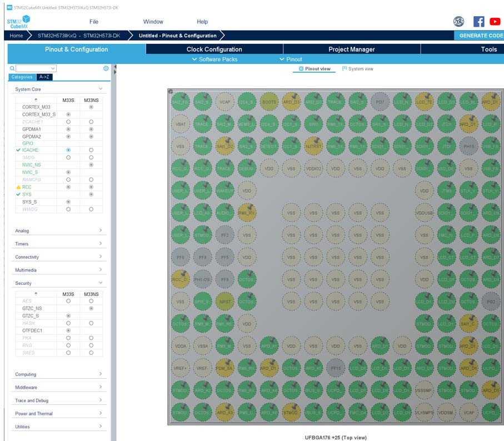Image resolution: width=504 pixels, height=441 pixels.
Task: Open the Window menu
Action: pos(153,22)
